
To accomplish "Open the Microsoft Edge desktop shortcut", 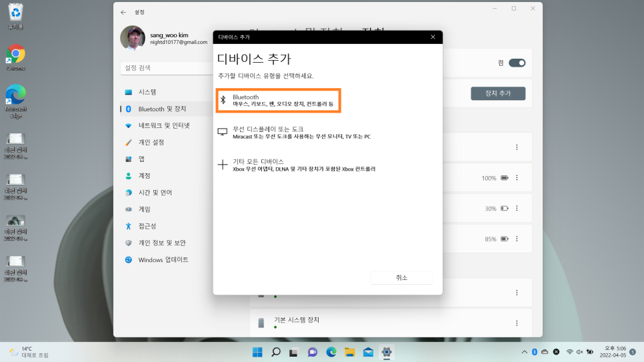I will 15,101.
